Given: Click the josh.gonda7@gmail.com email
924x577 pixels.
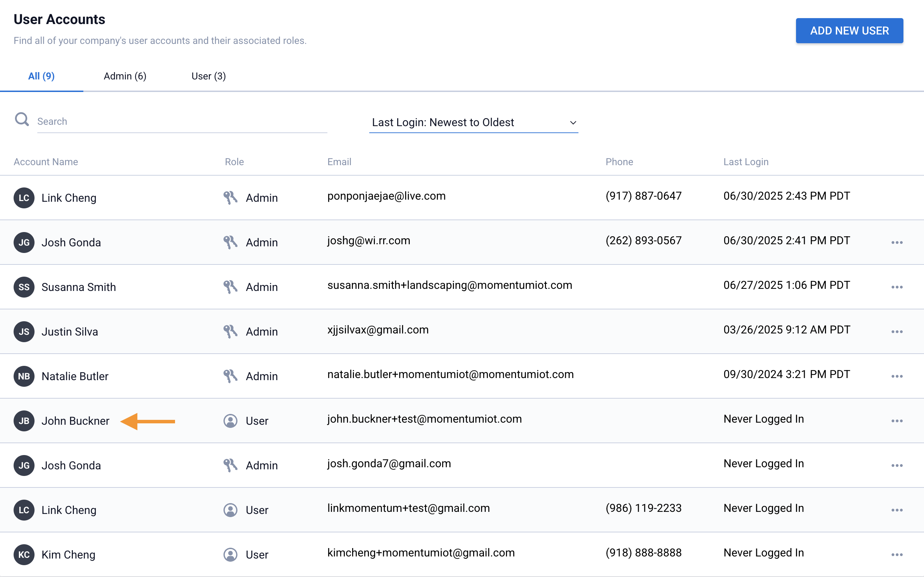Looking at the screenshot, I should click(x=389, y=464).
